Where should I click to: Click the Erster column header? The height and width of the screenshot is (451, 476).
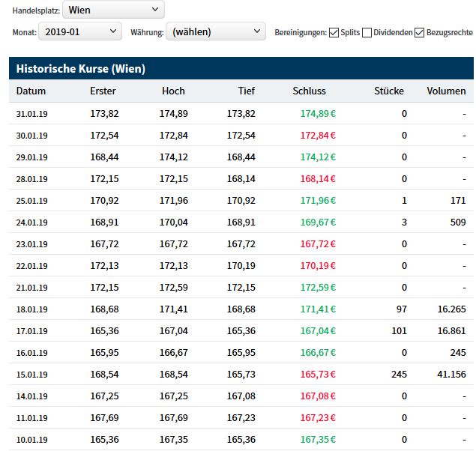pyautogui.click(x=103, y=91)
